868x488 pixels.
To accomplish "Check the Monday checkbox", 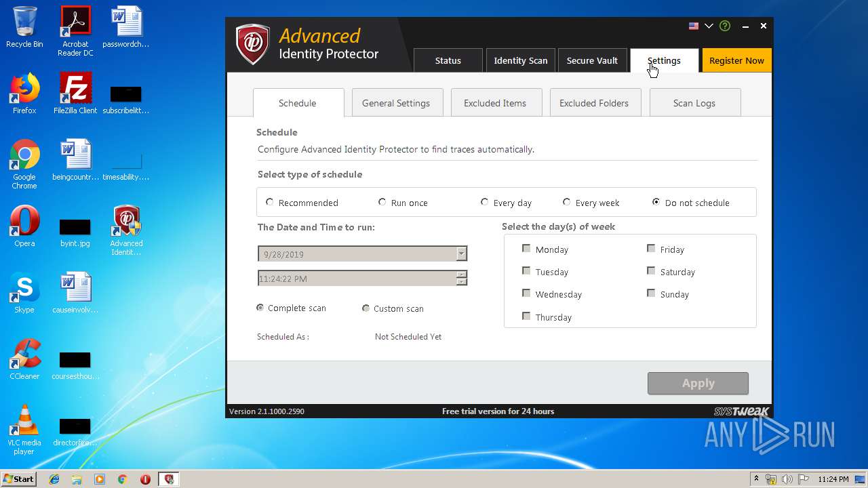I will pyautogui.click(x=526, y=249).
